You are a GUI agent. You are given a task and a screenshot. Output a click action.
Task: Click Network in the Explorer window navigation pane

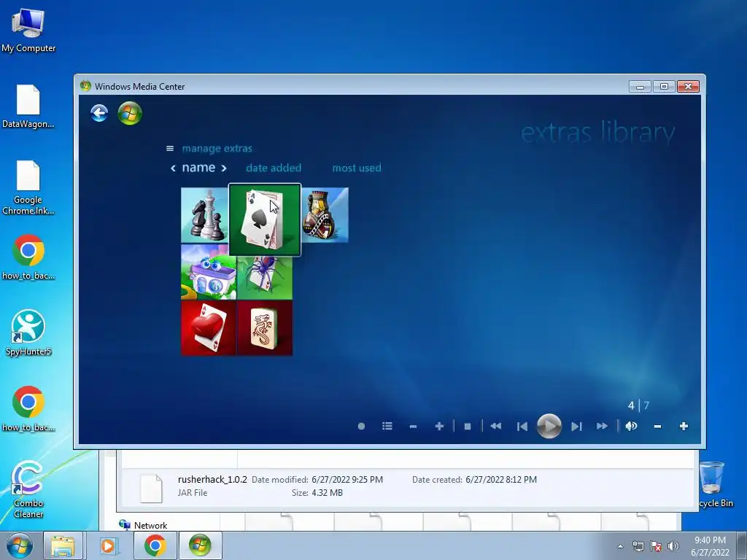coord(150,525)
